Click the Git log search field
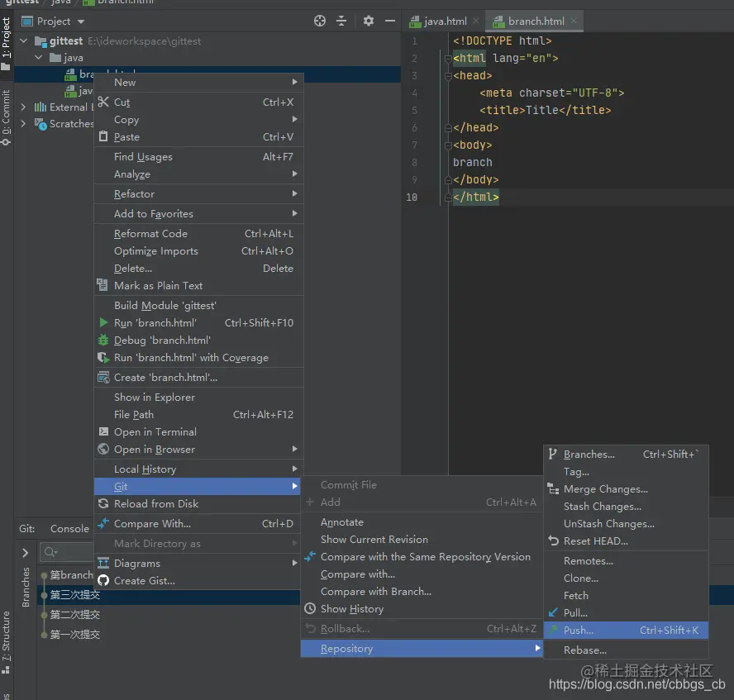This screenshot has width=734, height=700. pyautogui.click(x=66, y=552)
